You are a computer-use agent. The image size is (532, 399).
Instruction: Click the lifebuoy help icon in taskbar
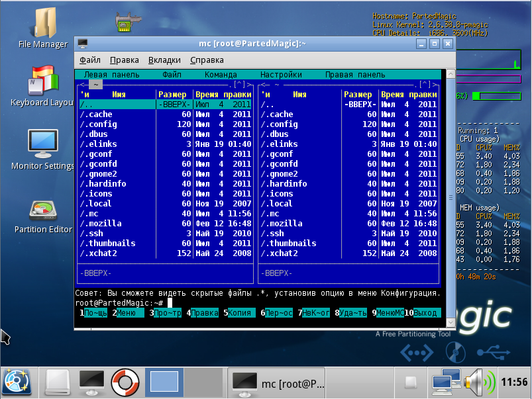pyautogui.click(x=123, y=382)
